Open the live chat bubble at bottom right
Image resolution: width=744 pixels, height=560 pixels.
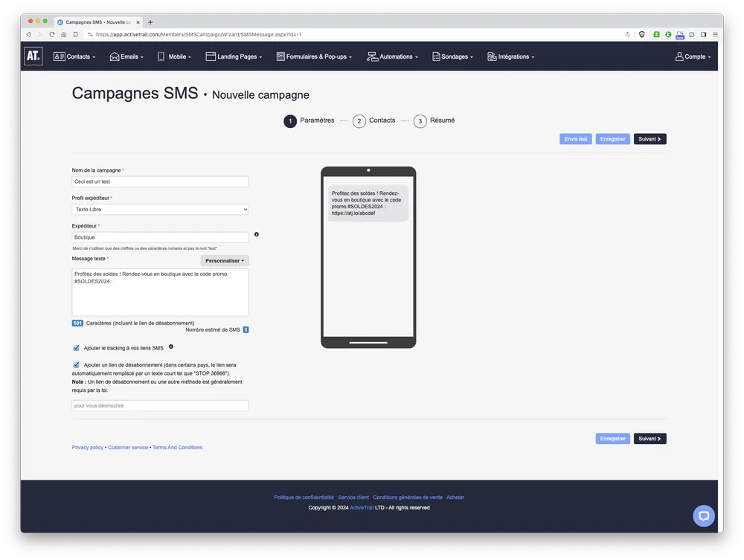tap(703, 515)
